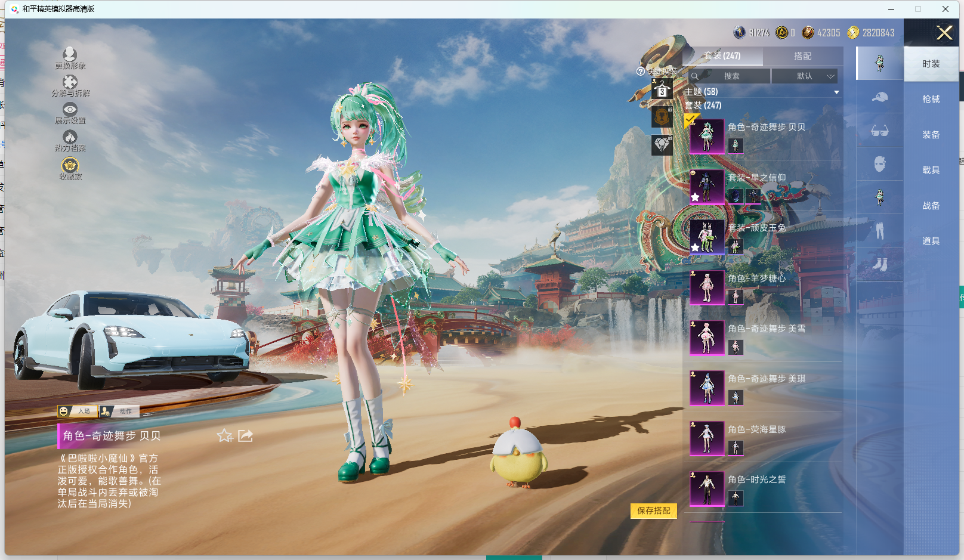
Task: Click the 保存搭配 button
Action: coord(653,511)
